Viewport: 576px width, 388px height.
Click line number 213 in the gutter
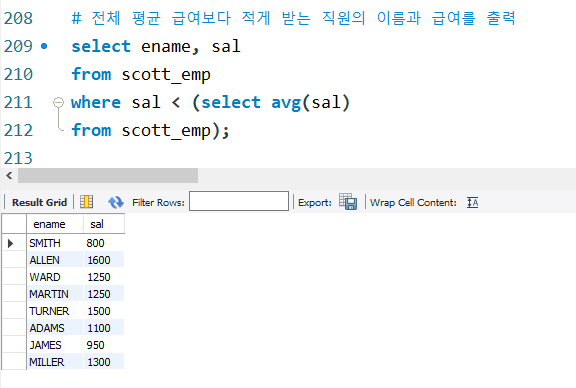tap(18, 158)
